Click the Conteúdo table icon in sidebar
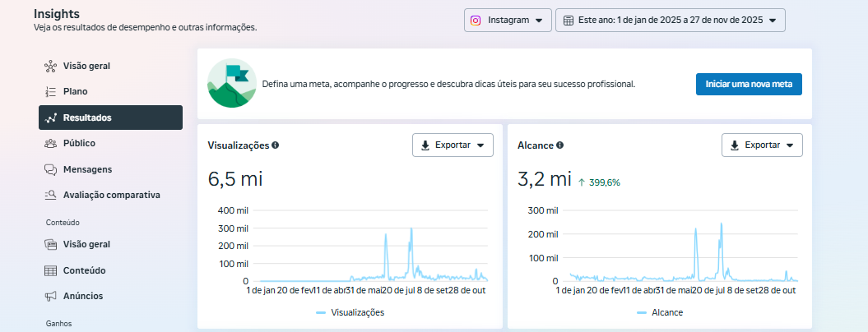This screenshot has height=332, width=868. 50,270
